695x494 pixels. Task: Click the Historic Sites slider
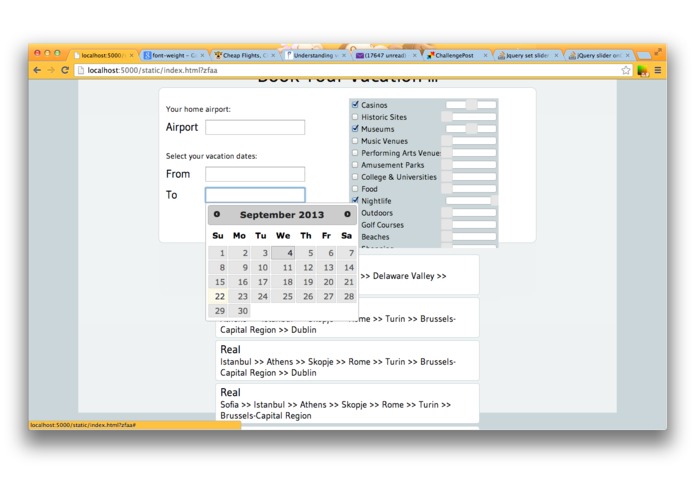click(471, 117)
